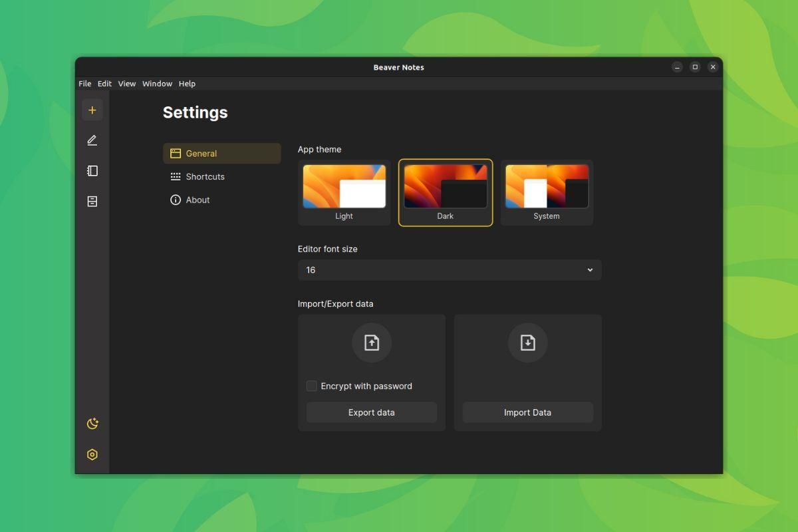Click the archived notes icon in the sidebar

(x=92, y=201)
